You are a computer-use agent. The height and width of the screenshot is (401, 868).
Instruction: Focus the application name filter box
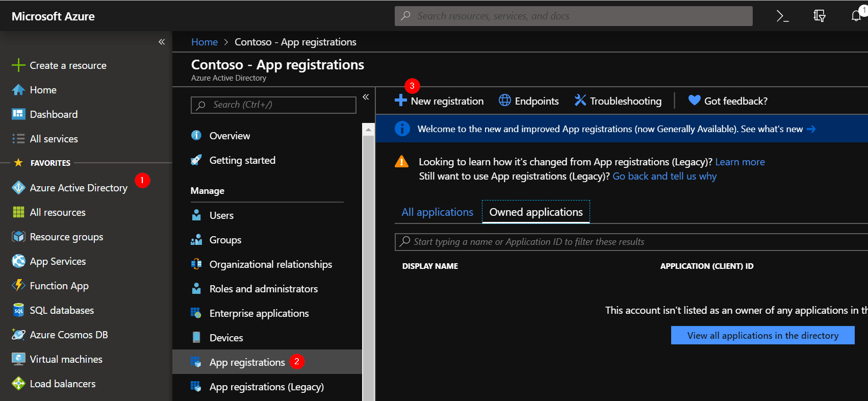[631, 242]
